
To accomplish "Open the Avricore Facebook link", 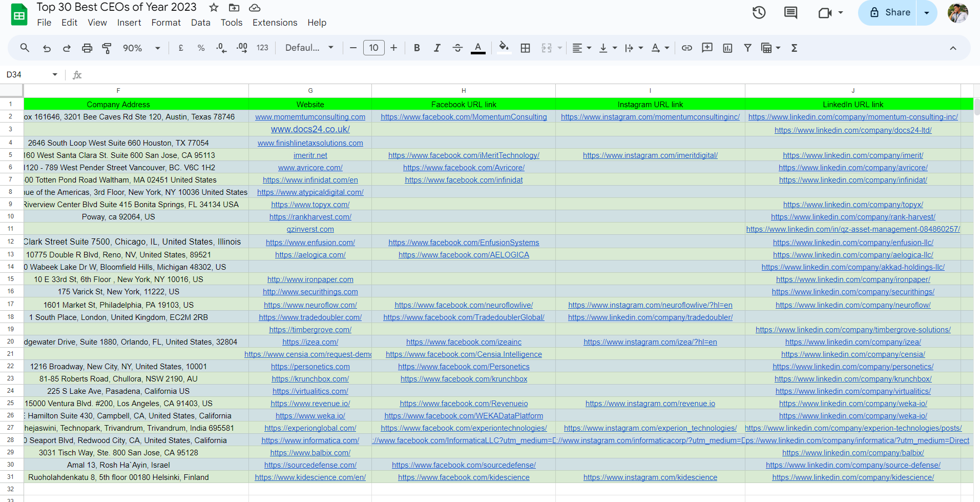I will click(x=464, y=168).
